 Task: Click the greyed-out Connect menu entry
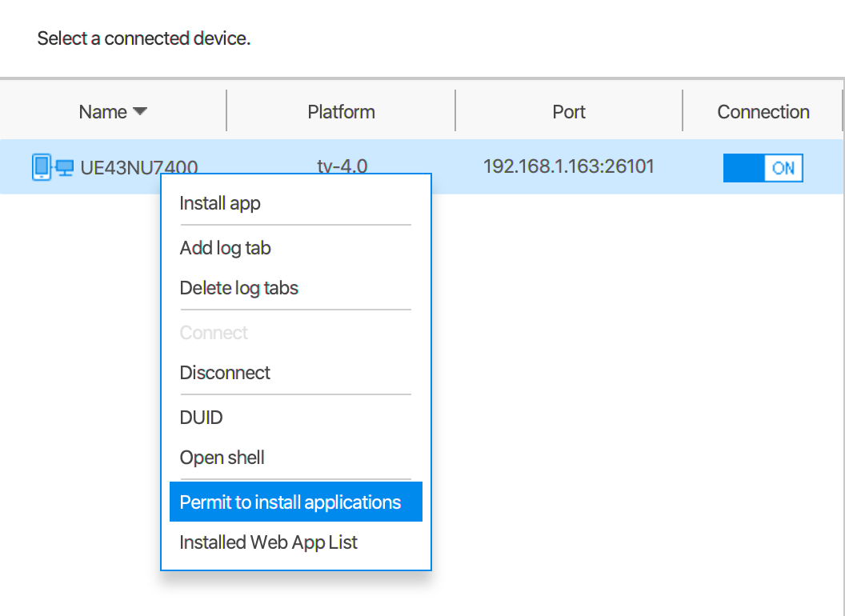pyautogui.click(x=295, y=333)
